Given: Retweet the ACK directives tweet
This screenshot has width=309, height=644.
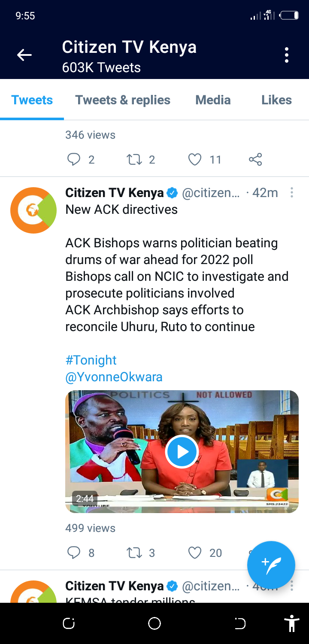Looking at the screenshot, I should click(x=134, y=553).
